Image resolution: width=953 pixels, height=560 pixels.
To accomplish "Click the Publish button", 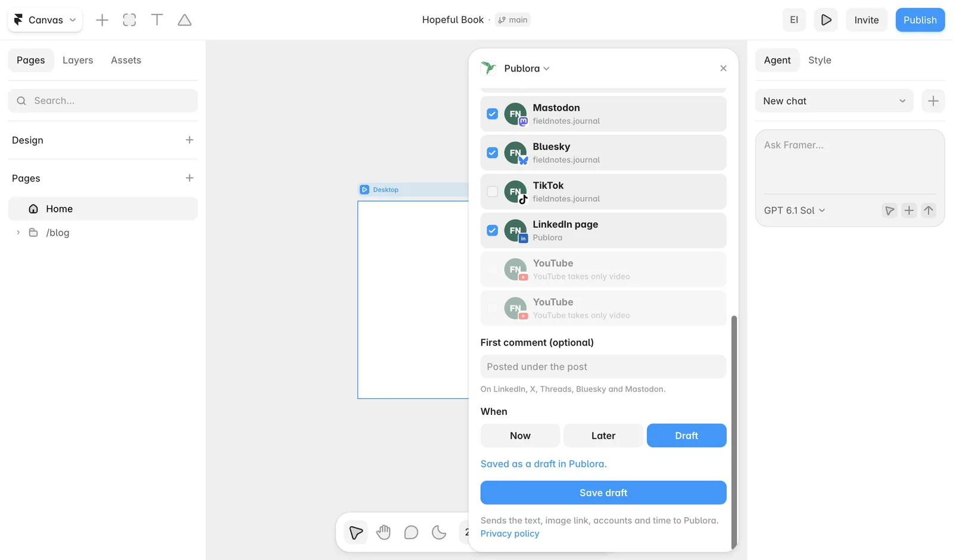I will click(x=920, y=20).
